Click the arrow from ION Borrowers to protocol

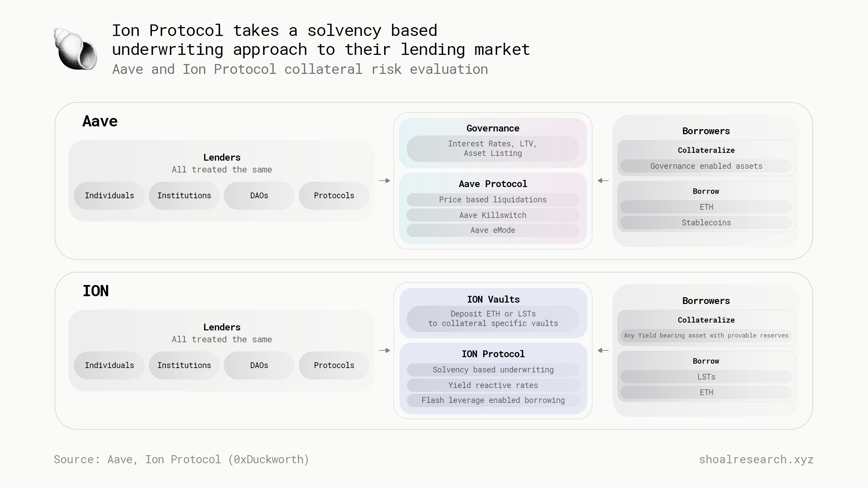click(x=603, y=350)
